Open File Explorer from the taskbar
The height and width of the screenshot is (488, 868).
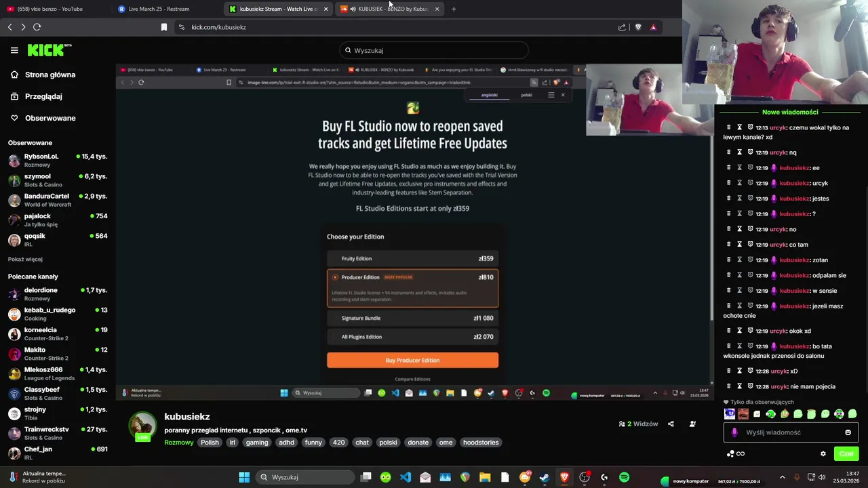(x=485, y=477)
